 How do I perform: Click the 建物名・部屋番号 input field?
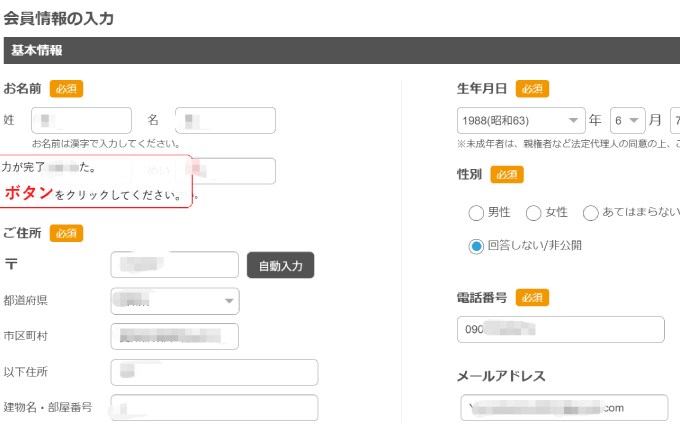[x=214, y=408]
